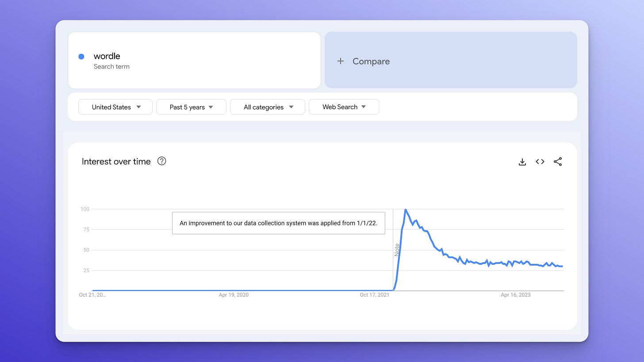Open the United States region dropdown

click(x=115, y=107)
